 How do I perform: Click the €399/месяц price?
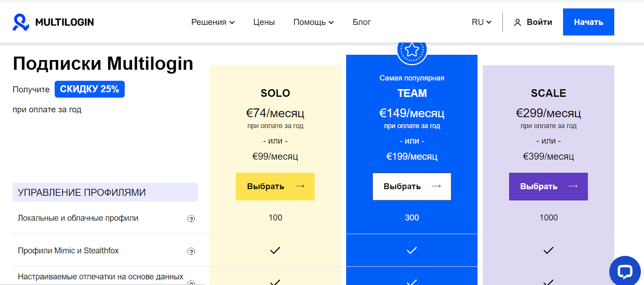point(549,156)
